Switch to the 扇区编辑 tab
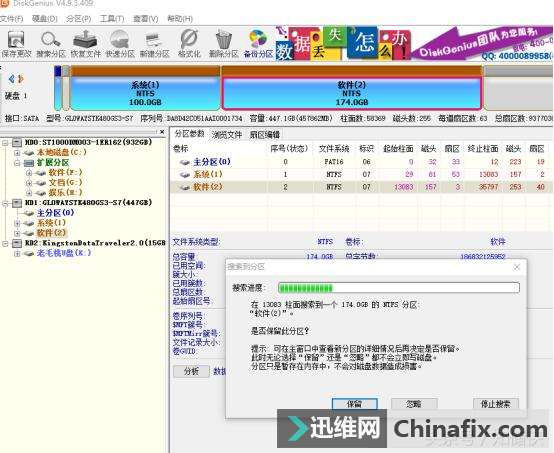Viewport: 554px width, 453px height. (265, 134)
